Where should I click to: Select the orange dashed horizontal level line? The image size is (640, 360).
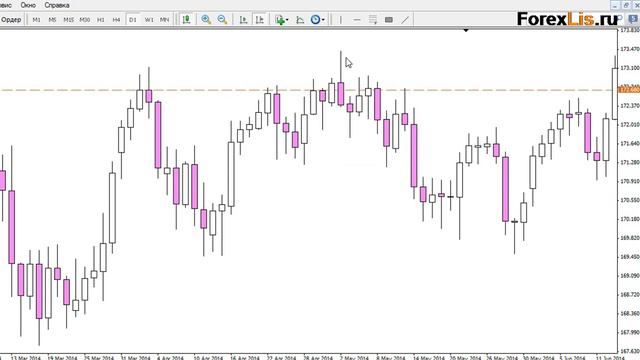pos(309,90)
